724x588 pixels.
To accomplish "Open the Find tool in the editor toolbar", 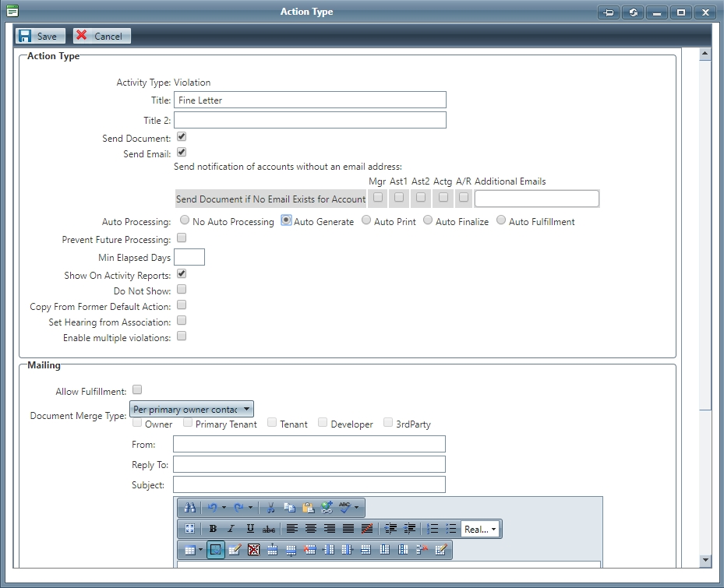I will [x=190, y=507].
